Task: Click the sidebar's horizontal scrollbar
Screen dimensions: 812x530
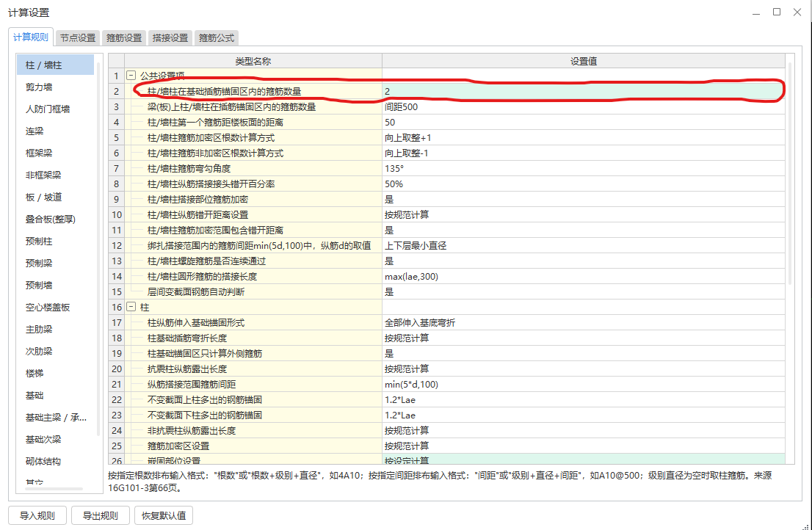Action: [x=52, y=488]
